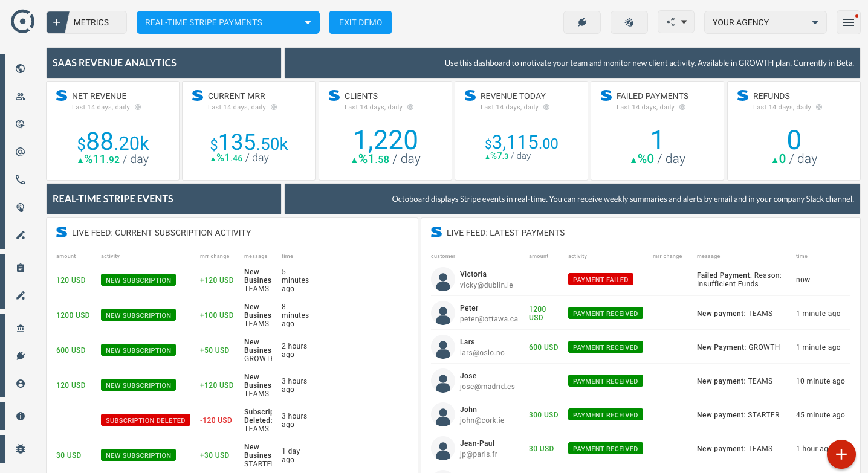Toggle the dark theme icon in top toolbar
Image resolution: width=868 pixels, height=473 pixels.
click(629, 22)
